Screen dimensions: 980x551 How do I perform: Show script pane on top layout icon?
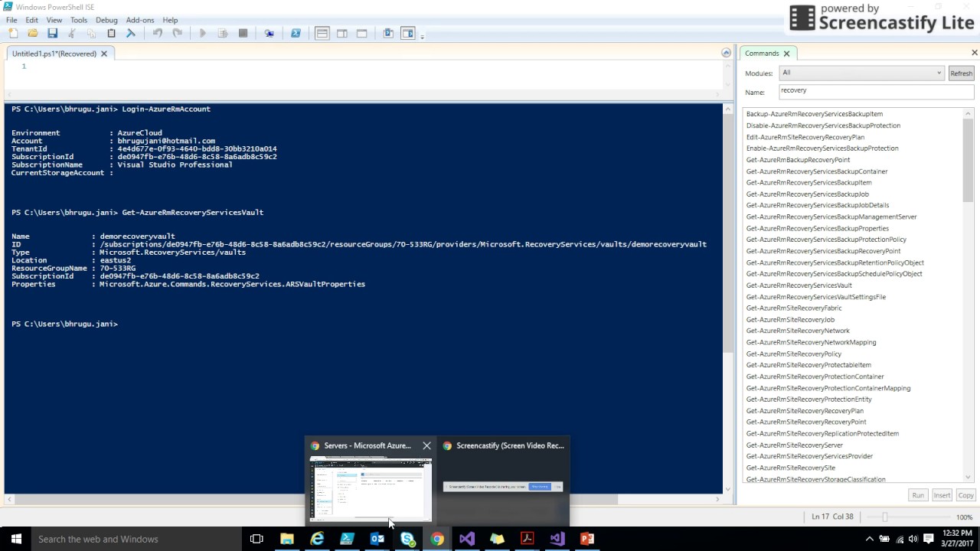[322, 33]
